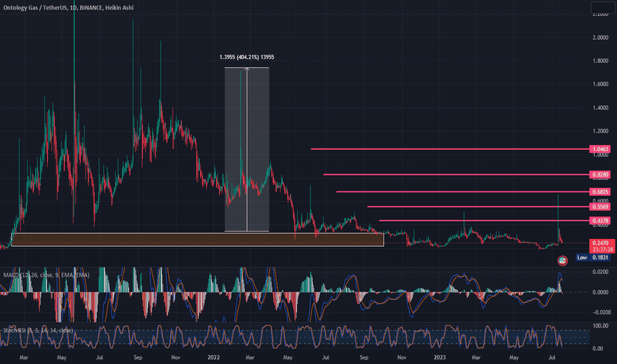Click the 100.00 value on Stoch RSI axis
This screenshot has height=364, width=617.
600,326
